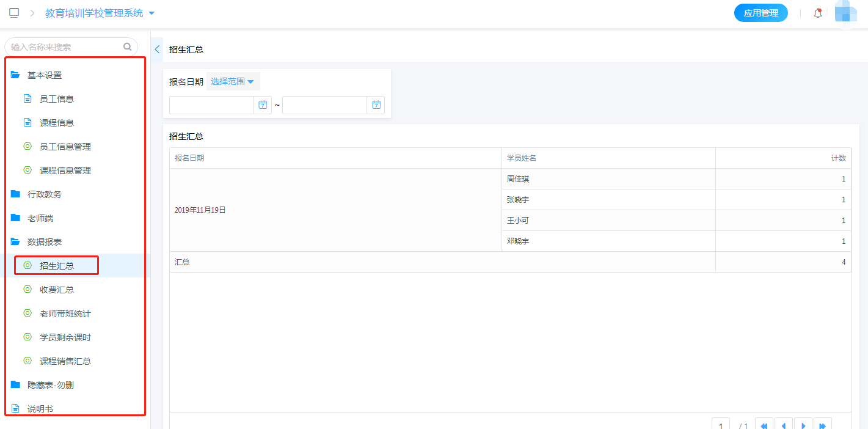Collapse the sidebar with the left chevron
Image resolution: width=868 pixels, height=429 pixels.
[157, 50]
